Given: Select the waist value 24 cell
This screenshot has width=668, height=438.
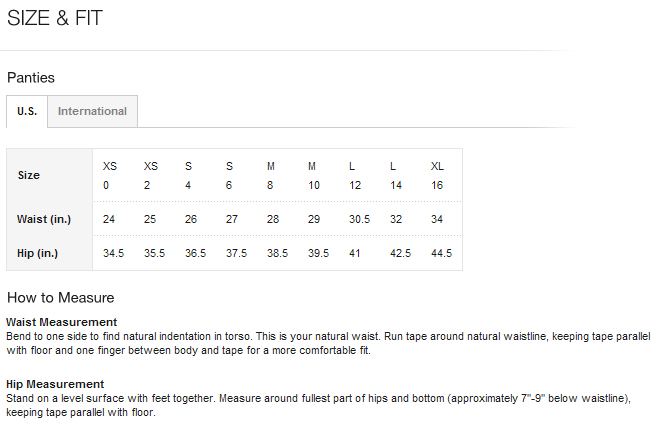Looking at the screenshot, I should 109,219.
